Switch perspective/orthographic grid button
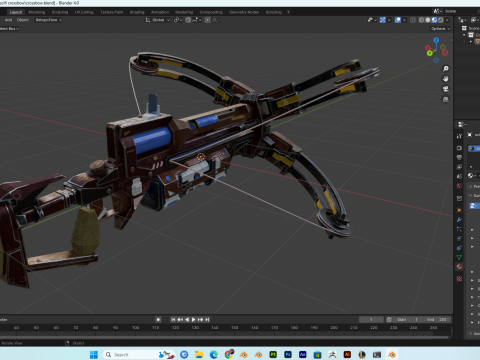The width and height of the screenshot is (480, 360). pos(446,99)
